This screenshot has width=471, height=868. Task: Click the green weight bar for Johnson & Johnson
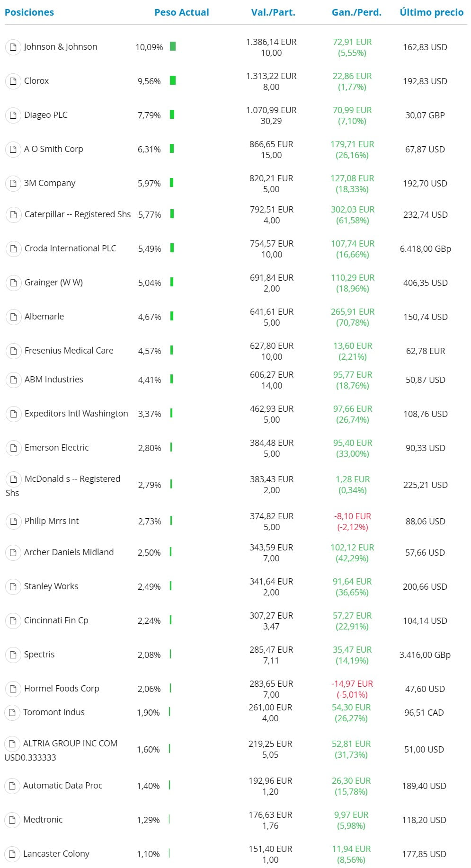(x=173, y=46)
